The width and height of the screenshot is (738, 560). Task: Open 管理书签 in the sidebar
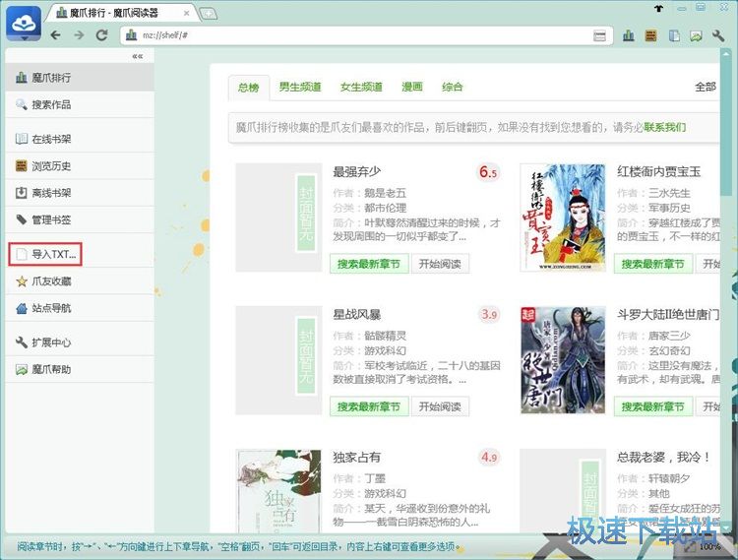pos(80,219)
